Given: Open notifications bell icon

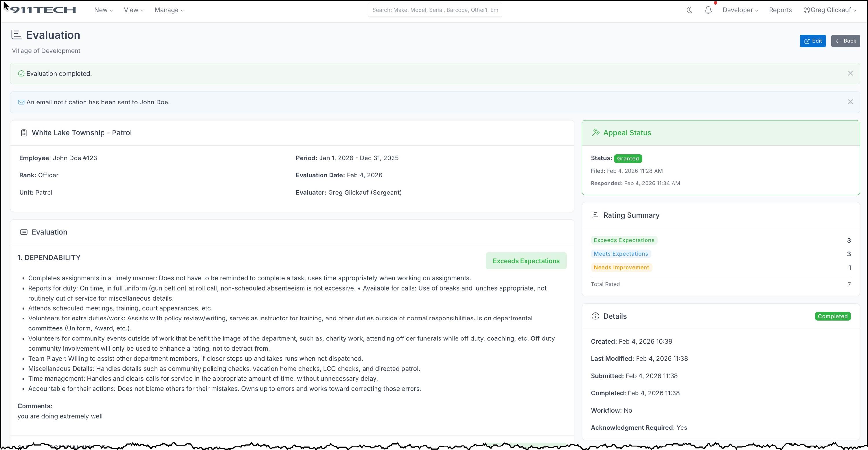Looking at the screenshot, I should (708, 10).
